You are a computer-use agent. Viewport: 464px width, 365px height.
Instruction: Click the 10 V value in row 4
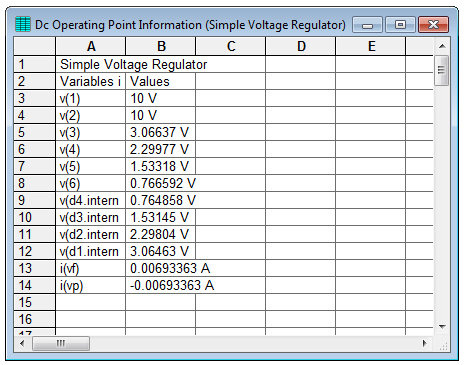tap(161, 115)
